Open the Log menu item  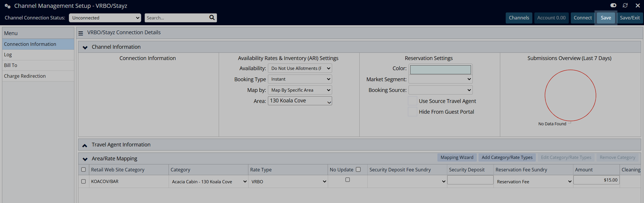pyautogui.click(x=38, y=55)
